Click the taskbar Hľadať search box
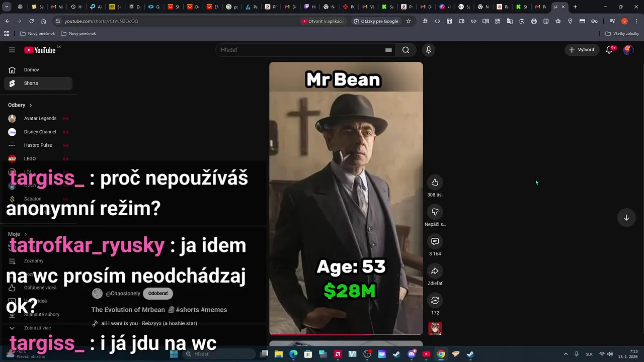 (x=219, y=354)
